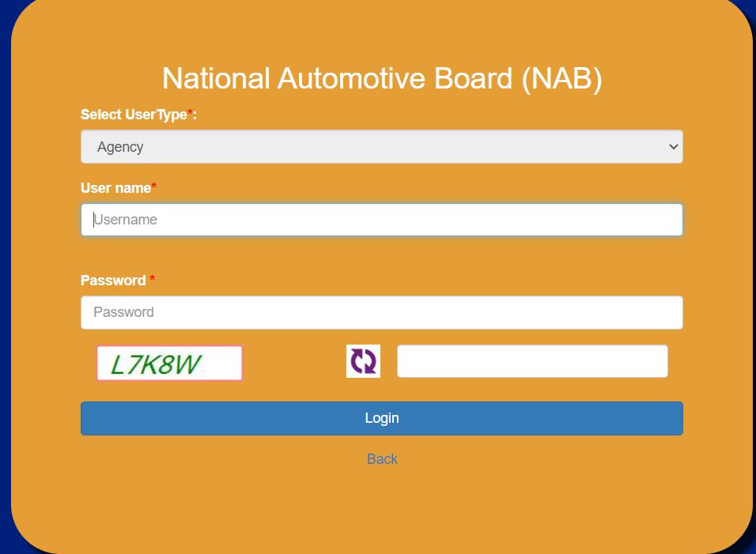
Task: Click the L7K8W captcha image
Action: [x=169, y=364]
